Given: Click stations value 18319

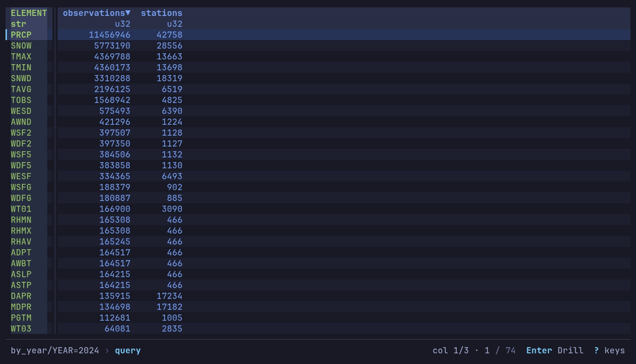Looking at the screenshot, I should 170,79.
